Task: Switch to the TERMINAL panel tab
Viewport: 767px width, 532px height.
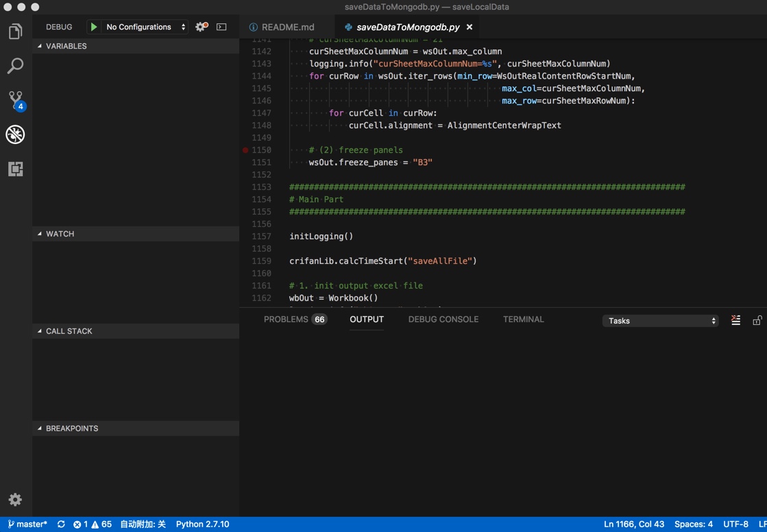Action: click(x=523, y=319)
